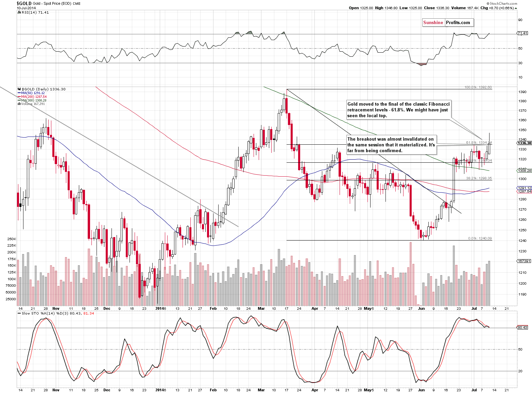Click the $GOLD ticker symbol title
Screen dimensions: 532x393
pos(24,3)
